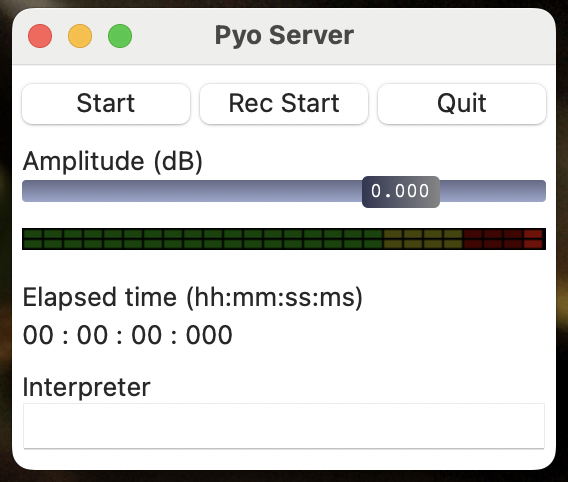Click the Start server button
Image resolution: width=568 pixels, height=482 pixels.
point(106,104)
